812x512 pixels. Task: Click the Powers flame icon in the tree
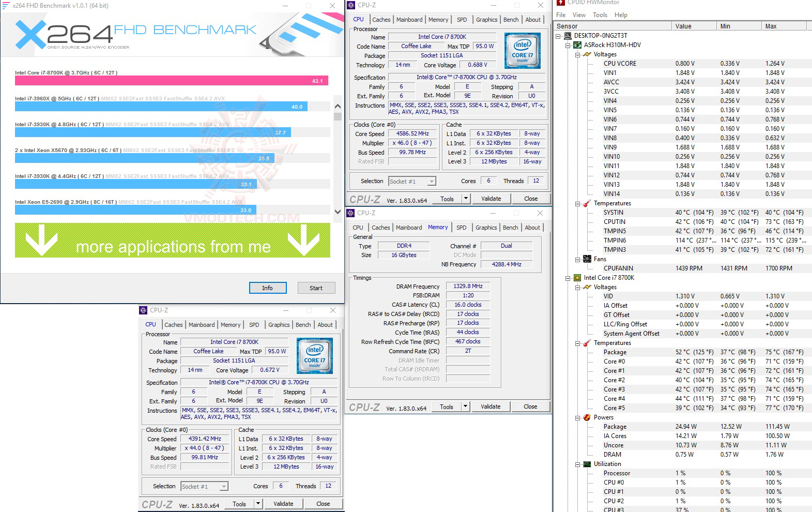587,417
